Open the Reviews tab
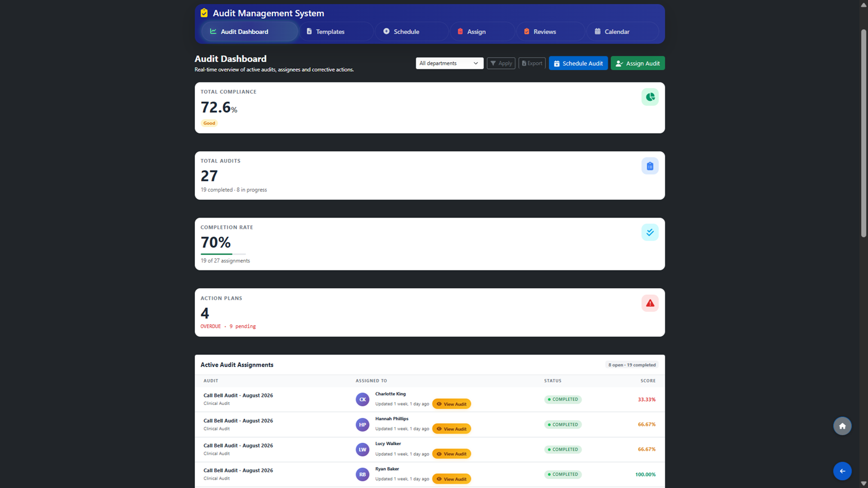Screen dimensions: 868x488 point(550,32)
